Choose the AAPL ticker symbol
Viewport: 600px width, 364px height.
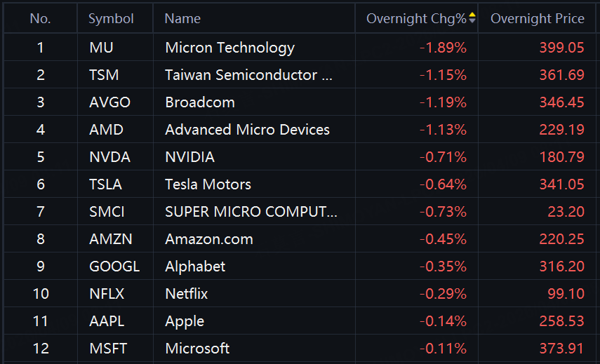(x=108, y=321)
